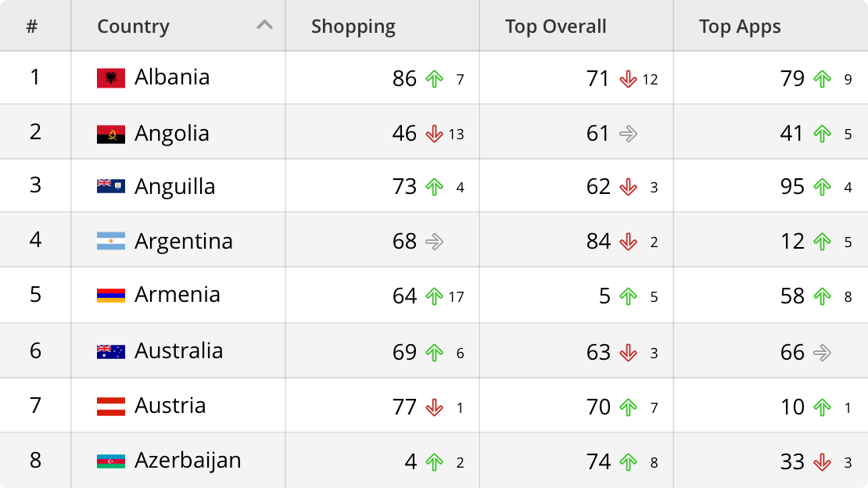Select the Armenia flag icon
Image resolution: width=868 pixels, height=488 pixels.
[113, 296]
